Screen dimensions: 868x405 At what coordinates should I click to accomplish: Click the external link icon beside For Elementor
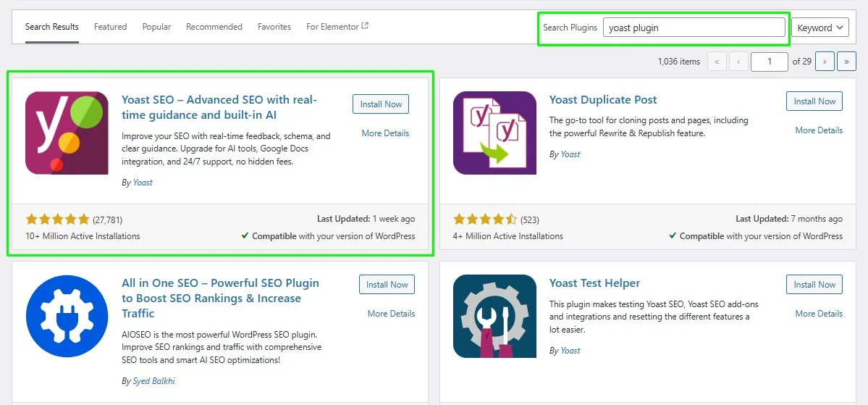365,26
